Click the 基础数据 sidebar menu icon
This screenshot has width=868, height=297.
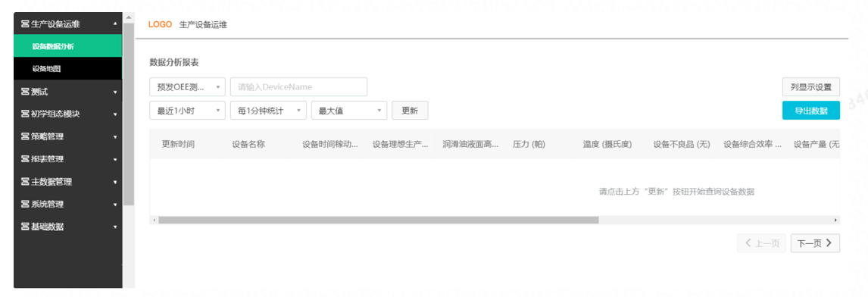[24, 227]
